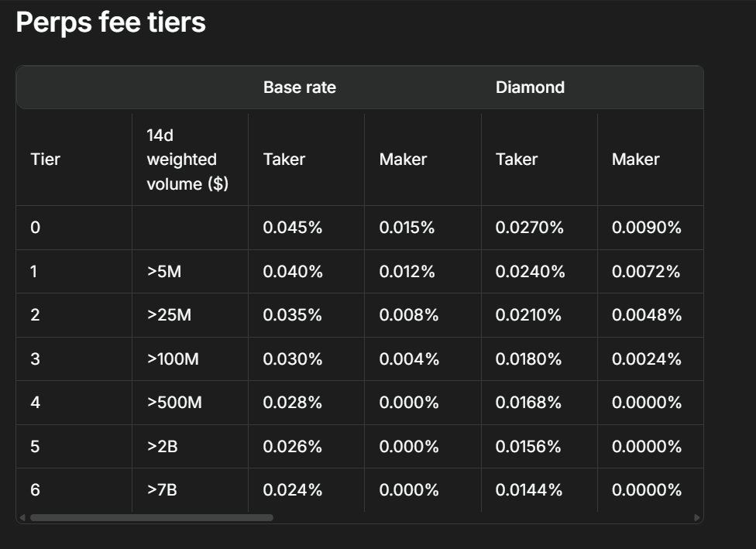Click the "0.026%" base taker cell

292,447
